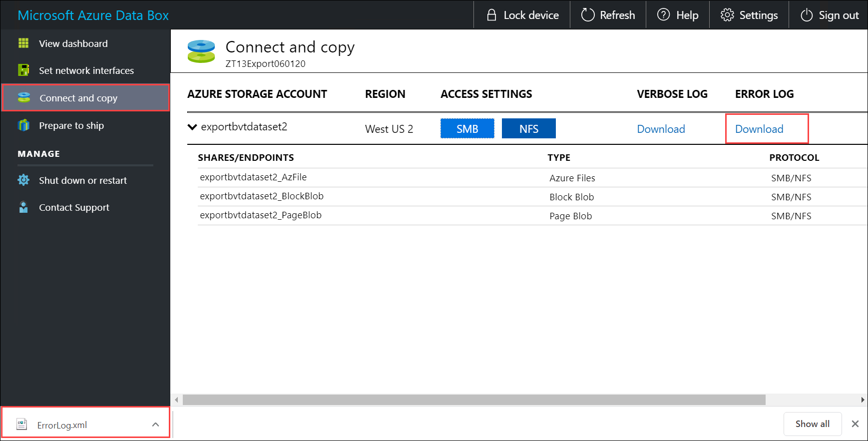Click the Lock device padlock icon

pos(491,15)
